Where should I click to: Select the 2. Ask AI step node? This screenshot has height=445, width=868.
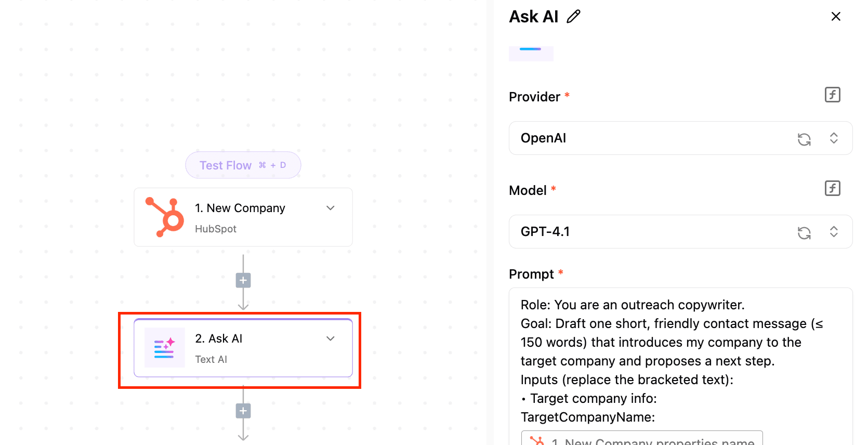coord(243,348)
